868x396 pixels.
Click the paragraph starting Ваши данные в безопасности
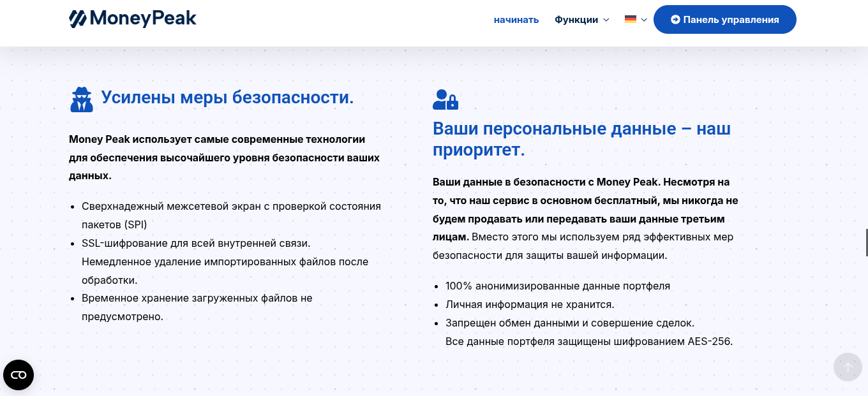(x=585, y=219)
